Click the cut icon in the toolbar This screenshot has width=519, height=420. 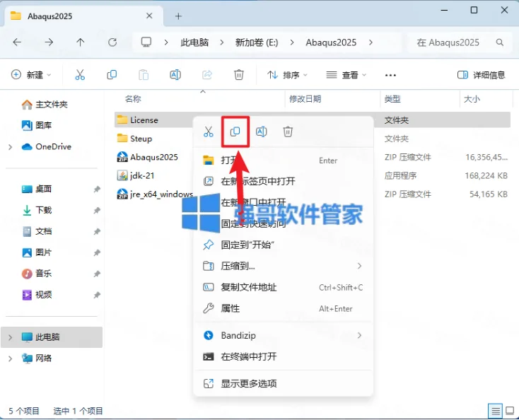(x=80, y=75)
